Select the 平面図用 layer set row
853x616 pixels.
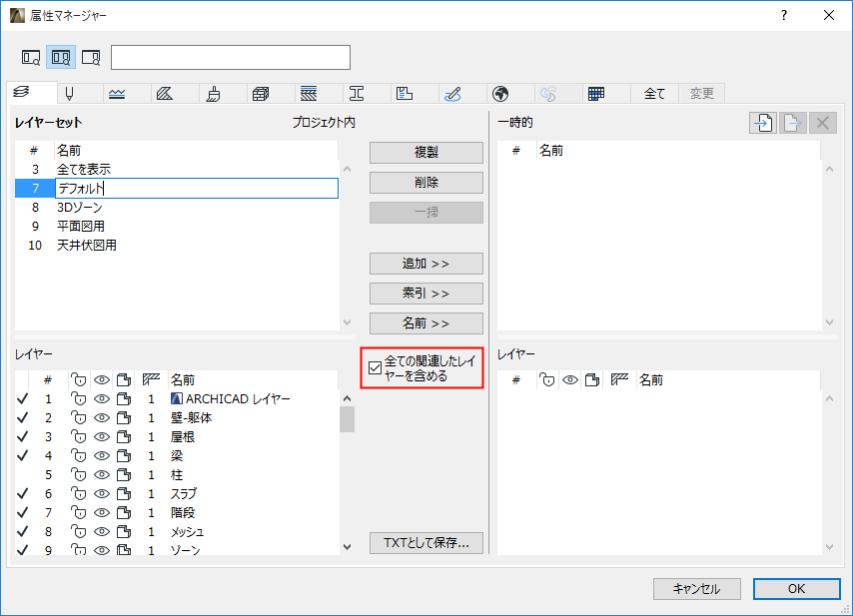[x=177, y=227]
